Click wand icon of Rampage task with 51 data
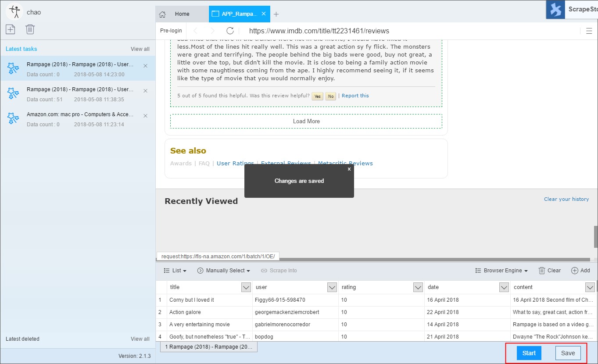The width and height of the screenshot is (598, 364). (x=13, y=93)
